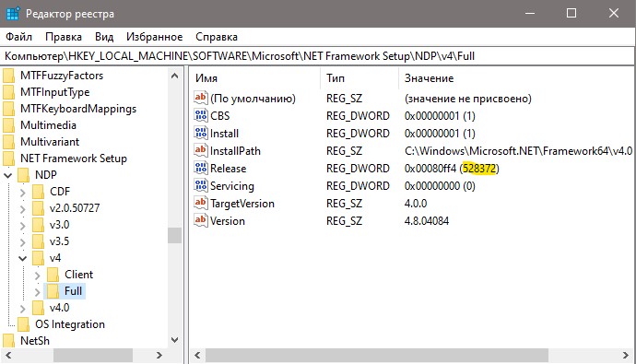The height and width of the screenshot is (364, 636).
Task: Click the C:\Windows\Microsoft.NET path data
Action: point(518,151)
